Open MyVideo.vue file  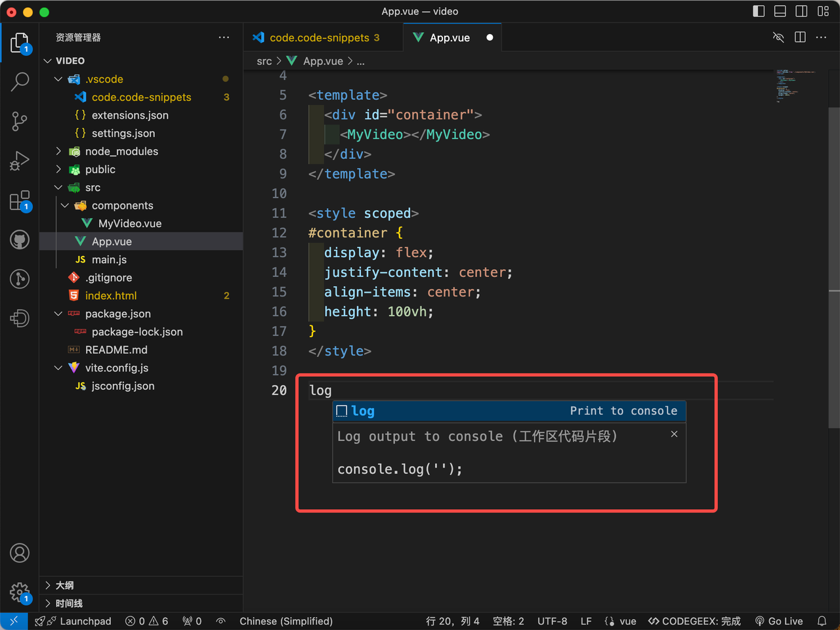141,223
